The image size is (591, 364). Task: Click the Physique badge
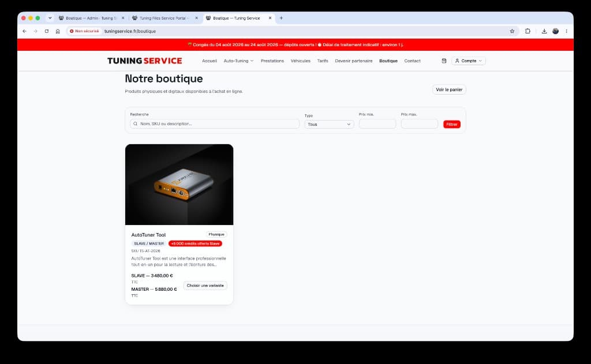(x=216, y=234)
